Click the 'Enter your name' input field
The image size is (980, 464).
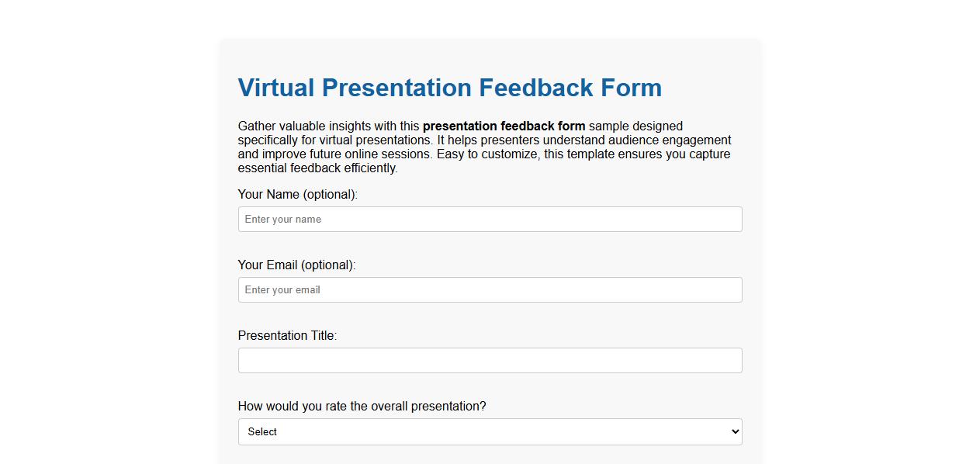point(490,219)
